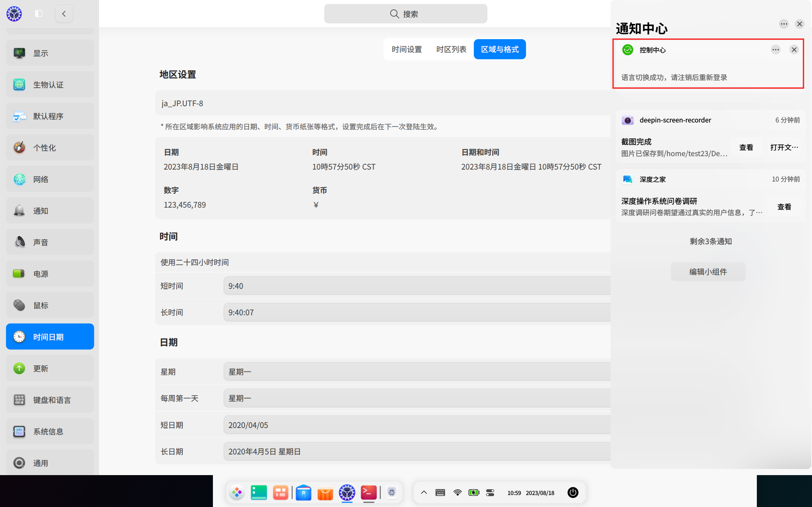Switch to the 时间设置 tab

[x=406, y=49]
